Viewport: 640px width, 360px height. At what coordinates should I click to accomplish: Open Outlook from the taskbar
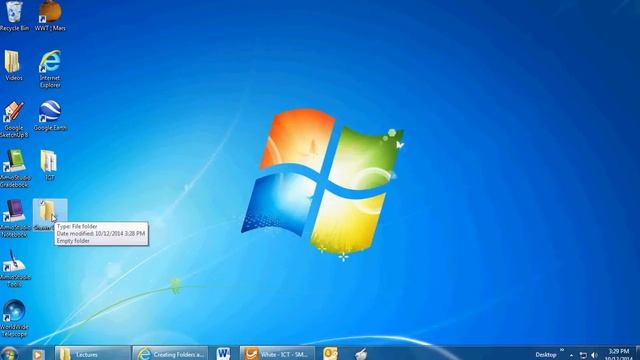[330, 354]
